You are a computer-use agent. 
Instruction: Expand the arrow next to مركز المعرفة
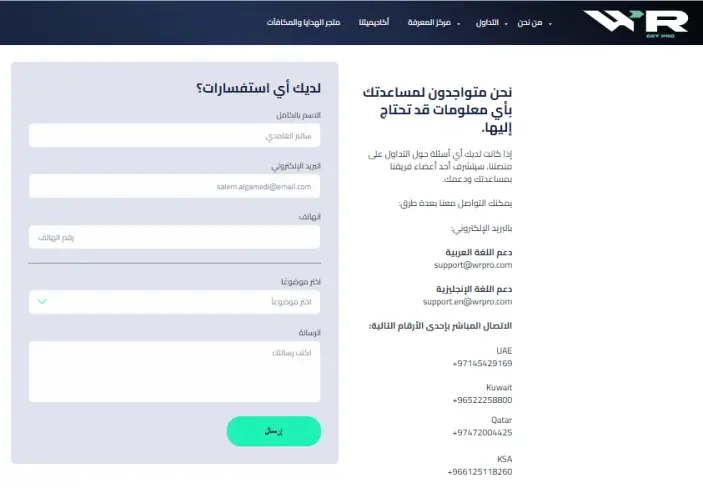click(x=458, y=24)
